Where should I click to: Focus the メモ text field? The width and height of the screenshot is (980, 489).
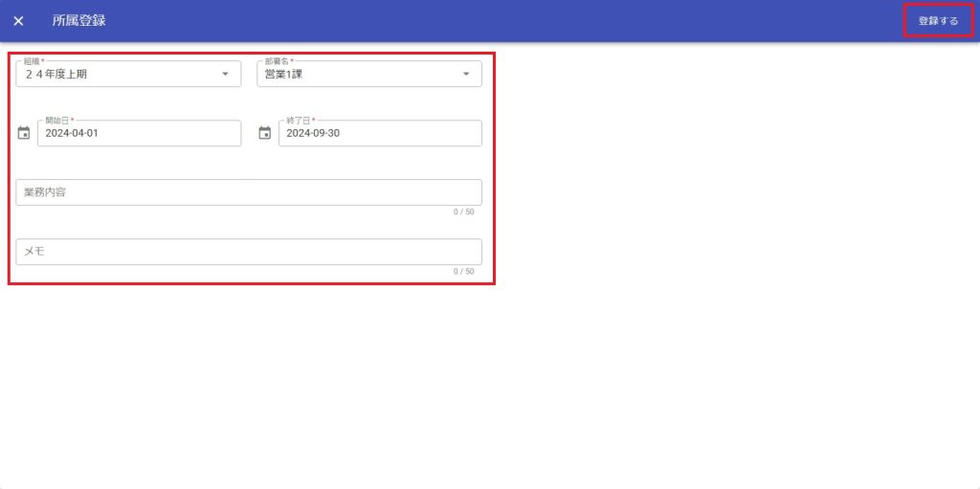(x=249, y=252)
